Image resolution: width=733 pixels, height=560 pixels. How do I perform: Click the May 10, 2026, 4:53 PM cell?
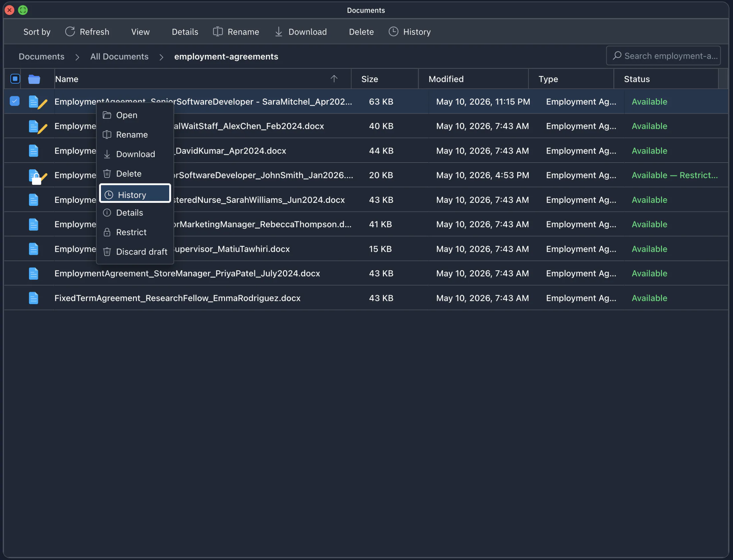[483, 175]
